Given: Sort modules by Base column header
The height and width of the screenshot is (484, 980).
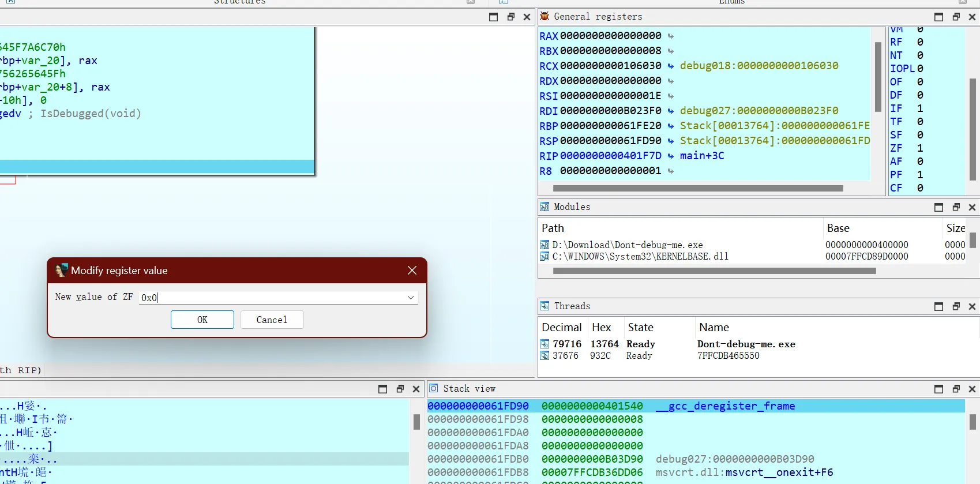Looking at the screenshot, I should point(838,228).
